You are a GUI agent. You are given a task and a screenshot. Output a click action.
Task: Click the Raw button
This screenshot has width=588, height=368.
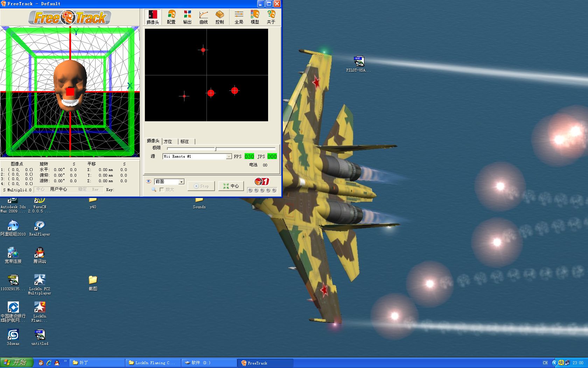click(95, 189)
